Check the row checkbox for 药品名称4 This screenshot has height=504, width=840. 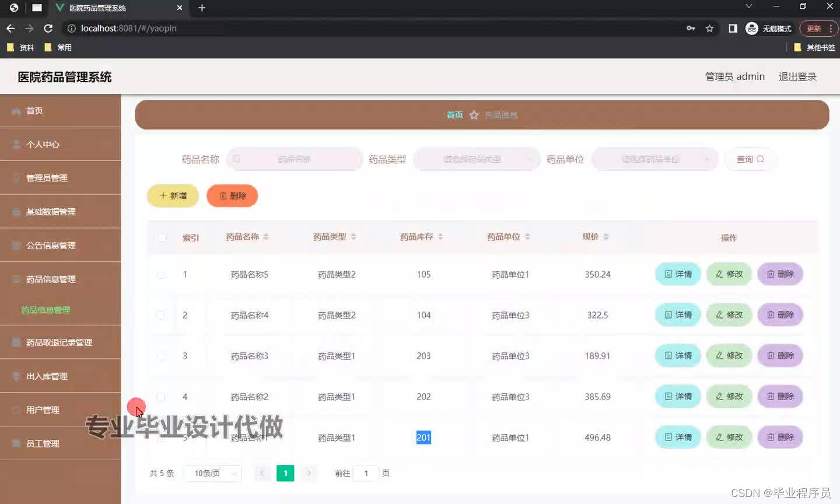click(x=161, y=315)
